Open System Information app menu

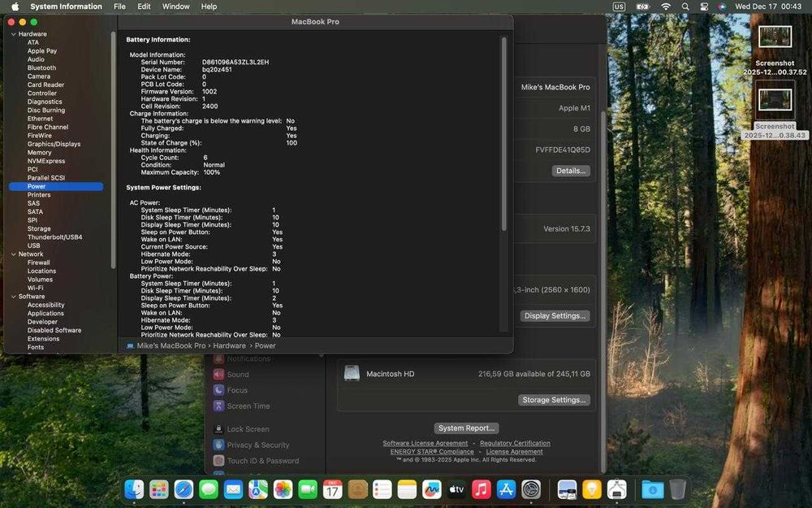[66, 7]
